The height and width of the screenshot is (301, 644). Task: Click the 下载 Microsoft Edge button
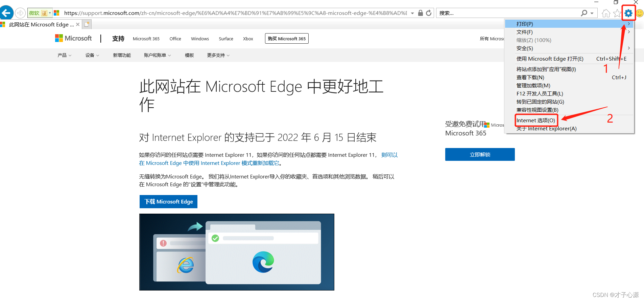pyautogui.click(x=168, y=201)
